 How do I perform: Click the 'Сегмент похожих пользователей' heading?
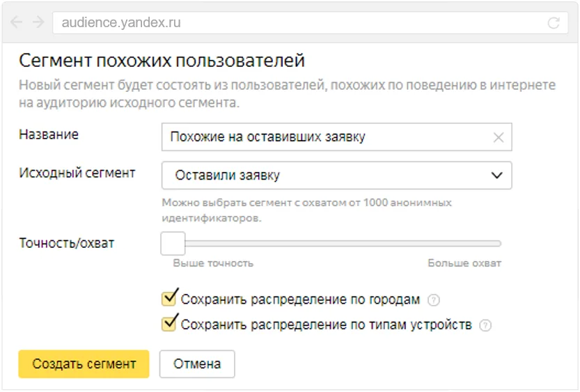(x=162, y=61)
